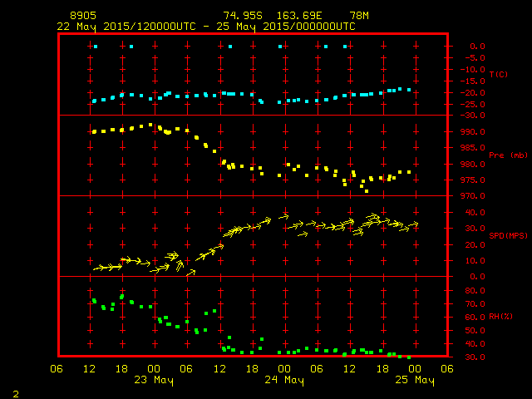532x399 pixels.
Task: Click the T(C) temperature axis title
Action: (x=499, y=74)
